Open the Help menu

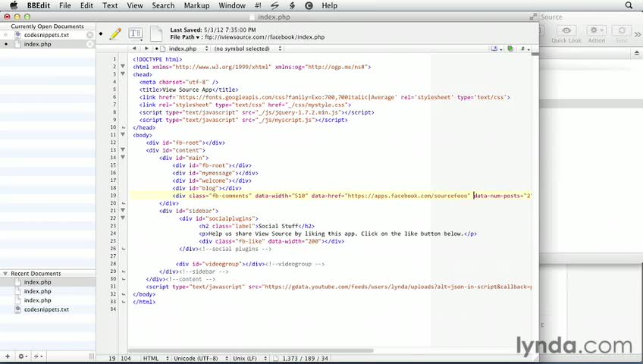(329, 5)
